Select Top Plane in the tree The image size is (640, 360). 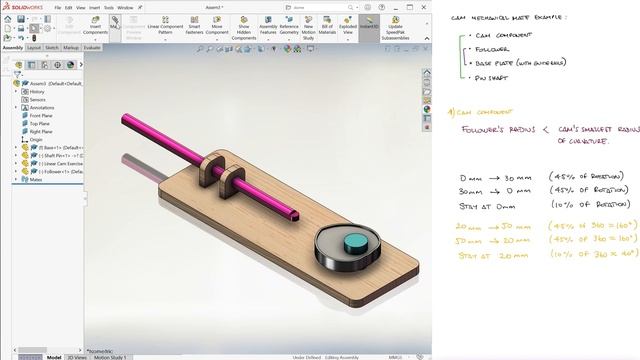pos(40,123)
